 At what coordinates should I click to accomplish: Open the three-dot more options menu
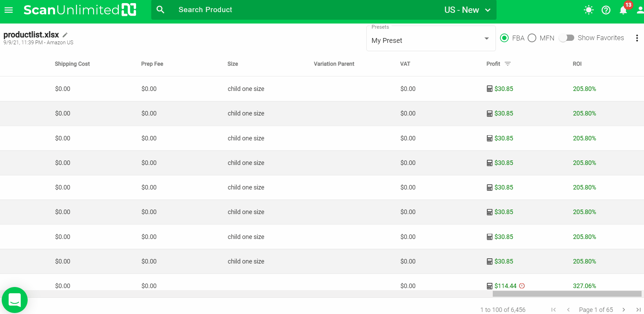637,38
